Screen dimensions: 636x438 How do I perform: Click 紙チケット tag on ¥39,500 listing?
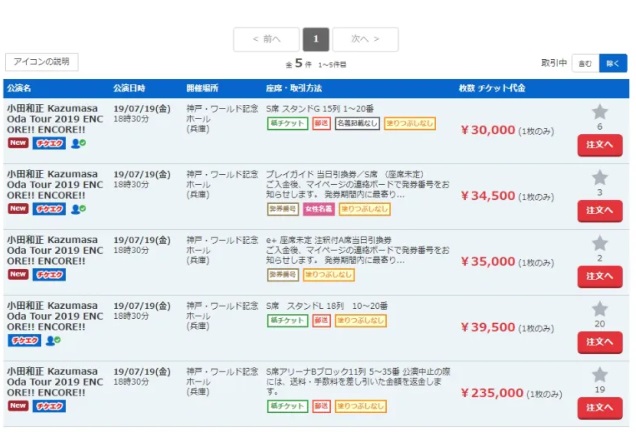tap(288, 320)
